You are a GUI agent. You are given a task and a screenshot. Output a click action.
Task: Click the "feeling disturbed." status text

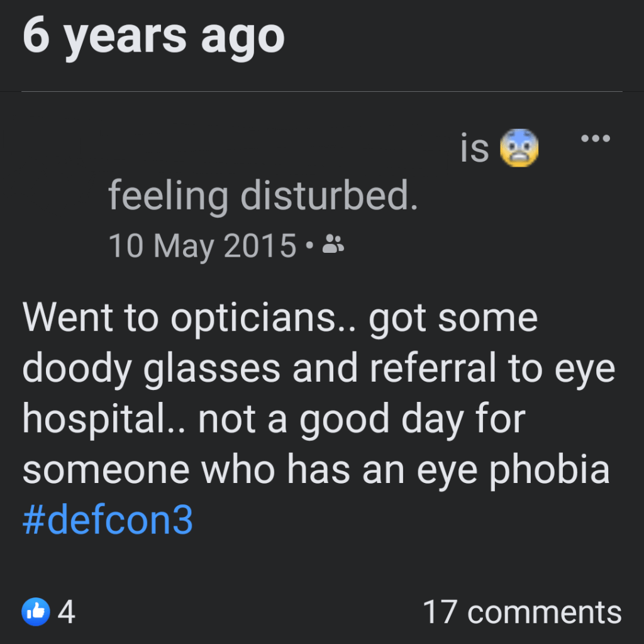[263, 196]
